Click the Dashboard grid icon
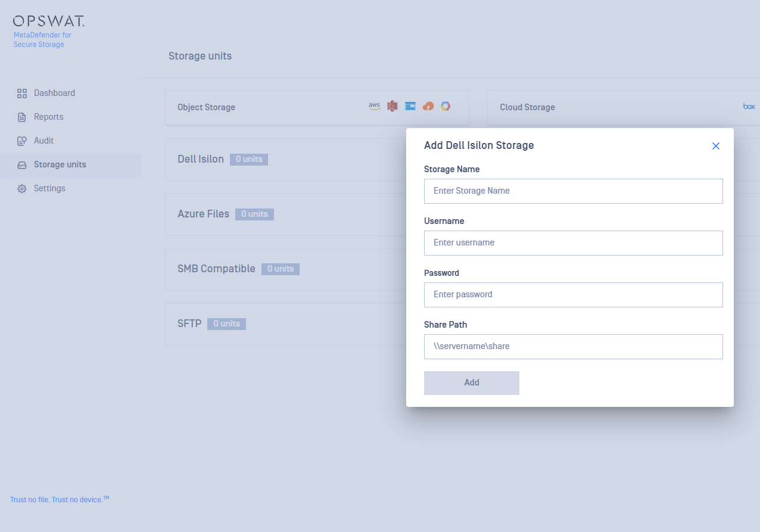 pos(22,93)
